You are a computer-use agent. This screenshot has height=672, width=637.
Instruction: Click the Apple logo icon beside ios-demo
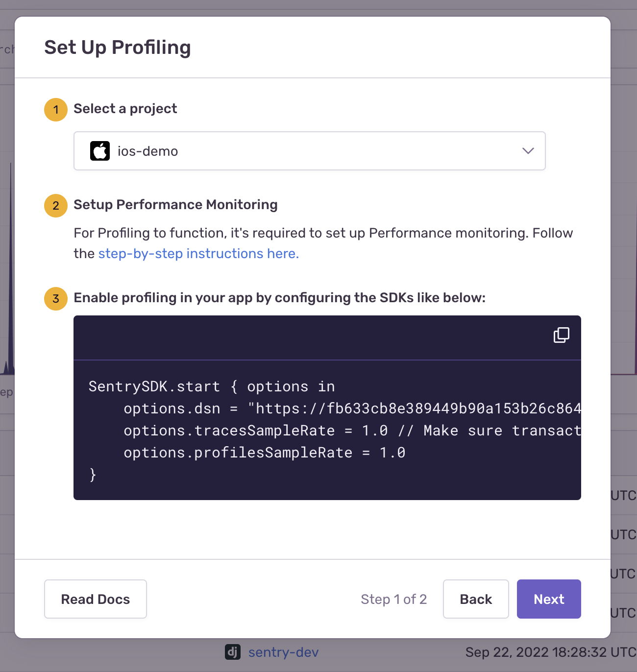[100, 151]
